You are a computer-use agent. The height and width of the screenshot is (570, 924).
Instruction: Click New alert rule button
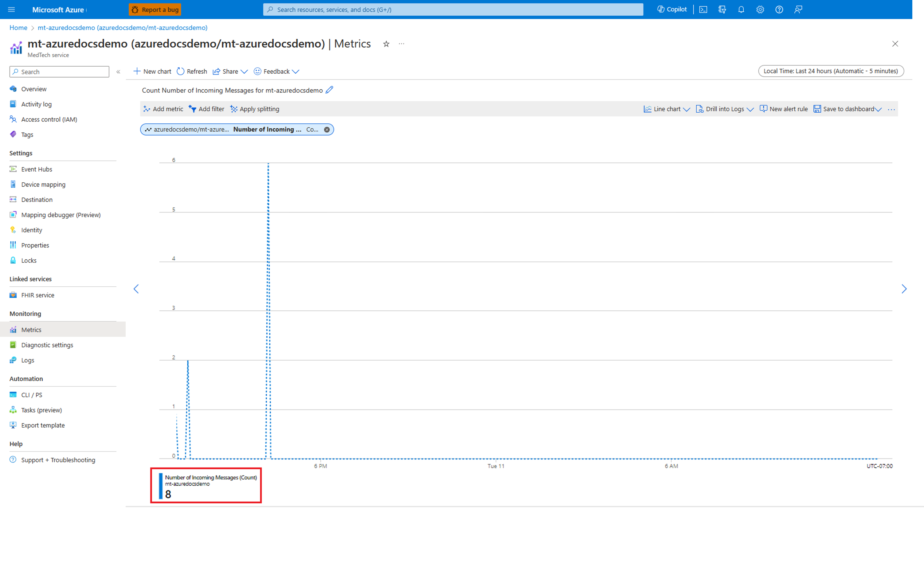click(784, 109)
